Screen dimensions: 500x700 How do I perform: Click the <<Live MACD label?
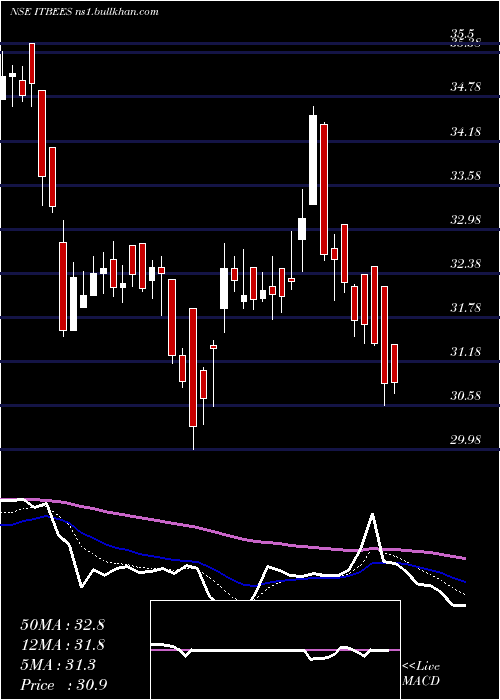[421, 674]
